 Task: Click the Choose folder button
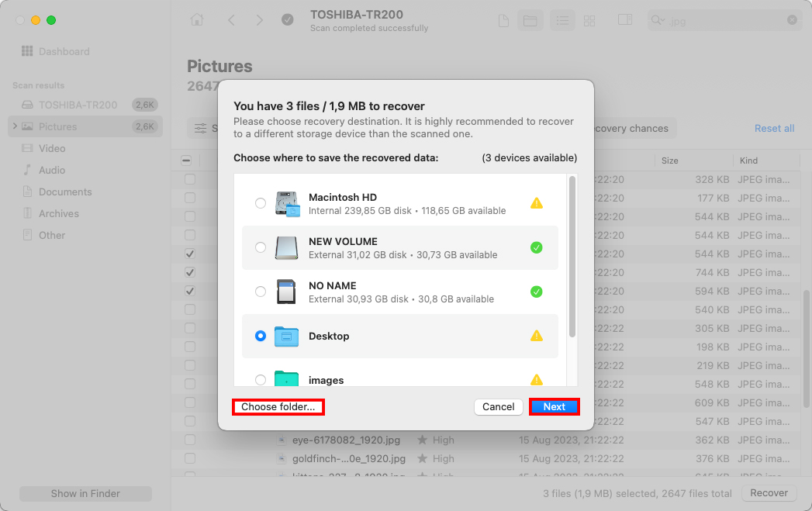tap(278, 406)
